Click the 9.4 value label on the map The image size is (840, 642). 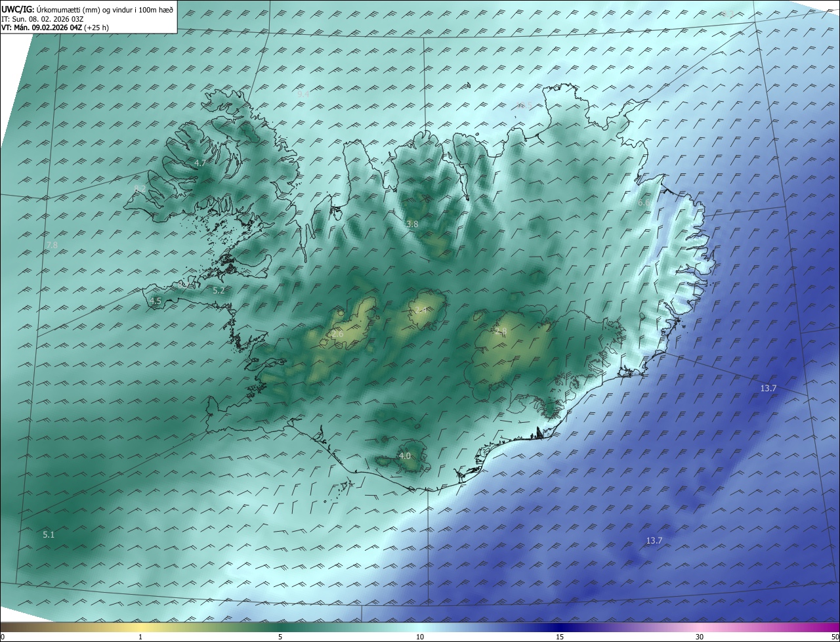303,95
